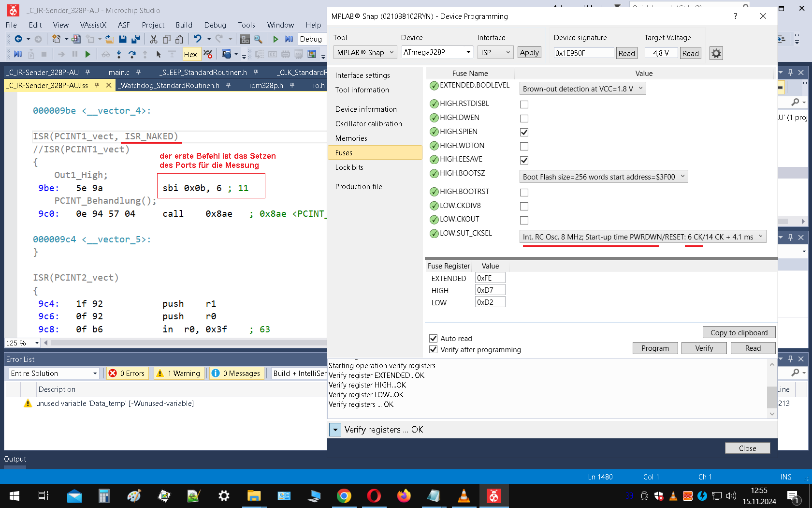The image size is (812, 508).
Task: Click Read next to Device signature
Action: point(626,53)
